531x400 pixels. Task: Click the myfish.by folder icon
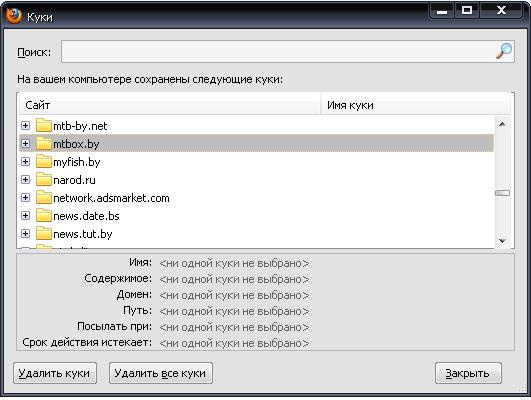(x=44, y=162)
